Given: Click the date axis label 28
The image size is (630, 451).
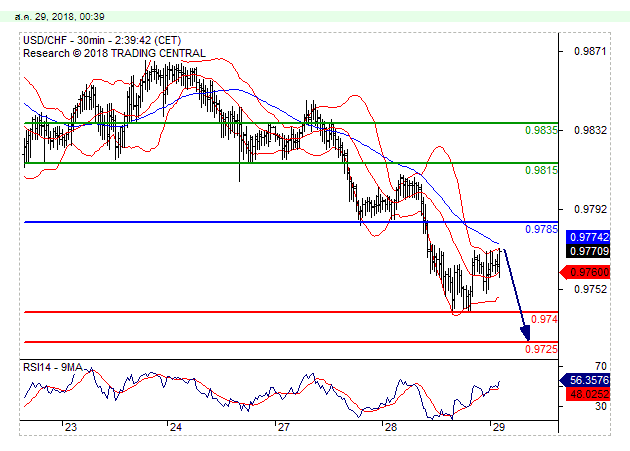Looking at the screenshot, I should click(391, 427).
